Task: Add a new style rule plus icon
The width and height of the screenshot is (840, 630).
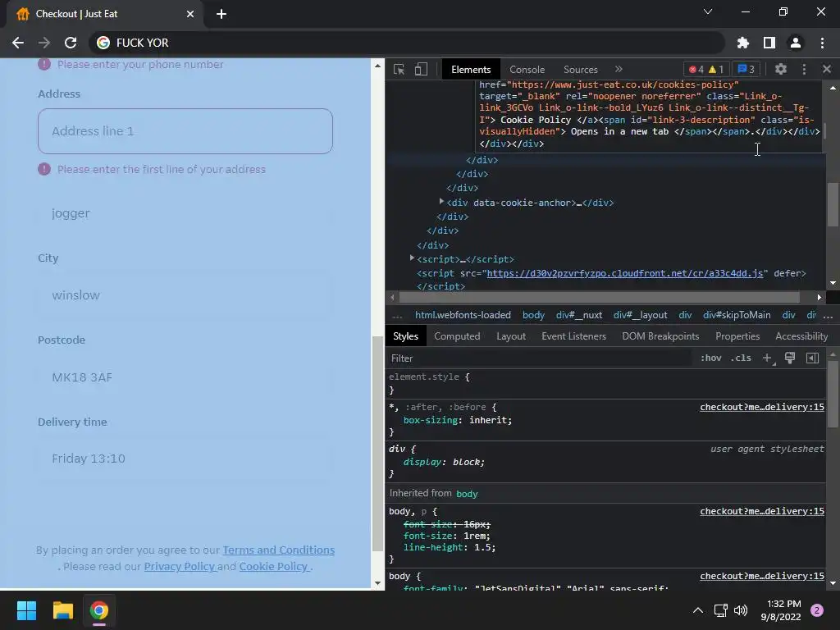Action: point(767,358)
